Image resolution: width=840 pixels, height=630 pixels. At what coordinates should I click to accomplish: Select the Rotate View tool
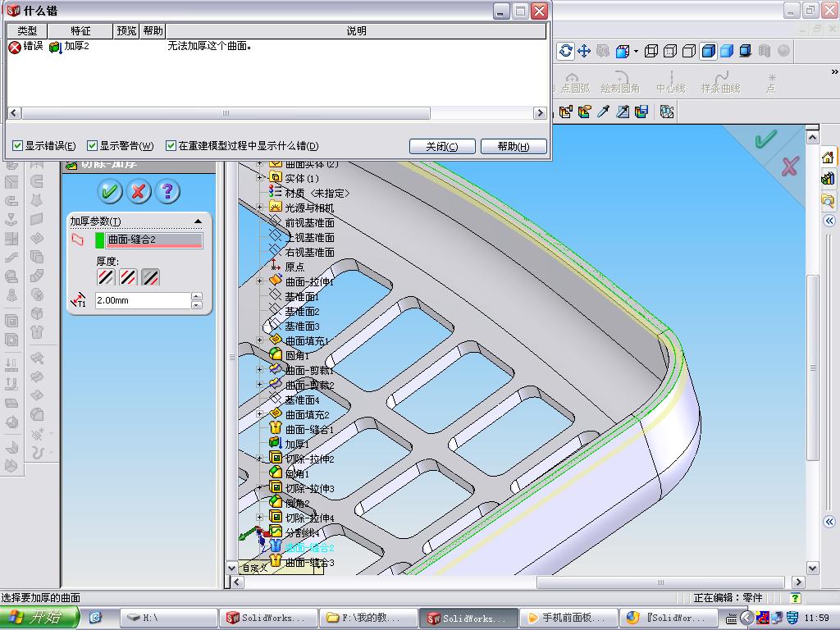pyautogui.click(x=566, y=51)
